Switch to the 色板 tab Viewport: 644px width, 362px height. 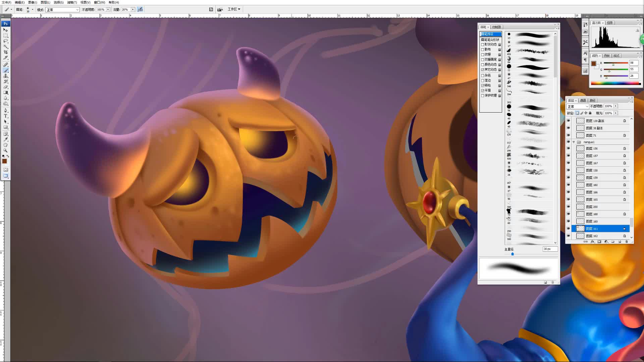click(x=607, y=56)
